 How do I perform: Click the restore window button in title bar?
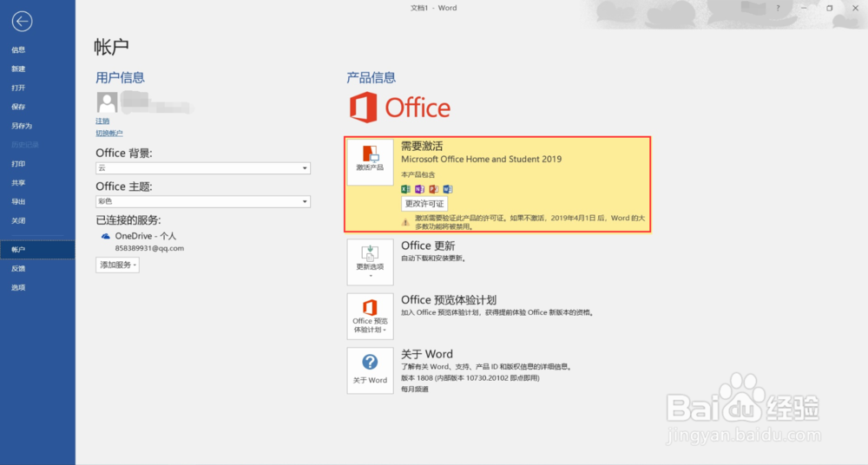(829, 9)
